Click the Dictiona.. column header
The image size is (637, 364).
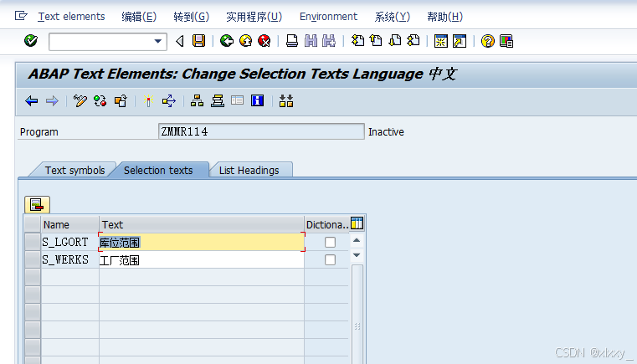[326, 224]
